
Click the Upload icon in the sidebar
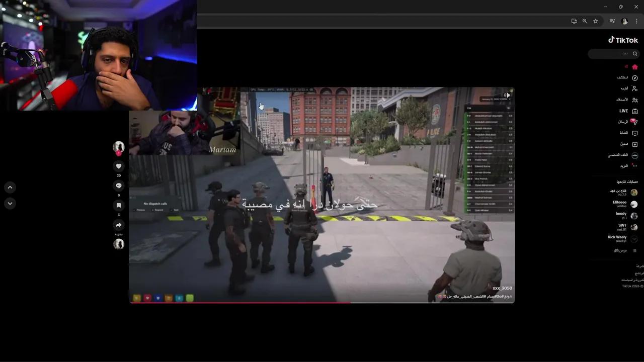point(635,144)
